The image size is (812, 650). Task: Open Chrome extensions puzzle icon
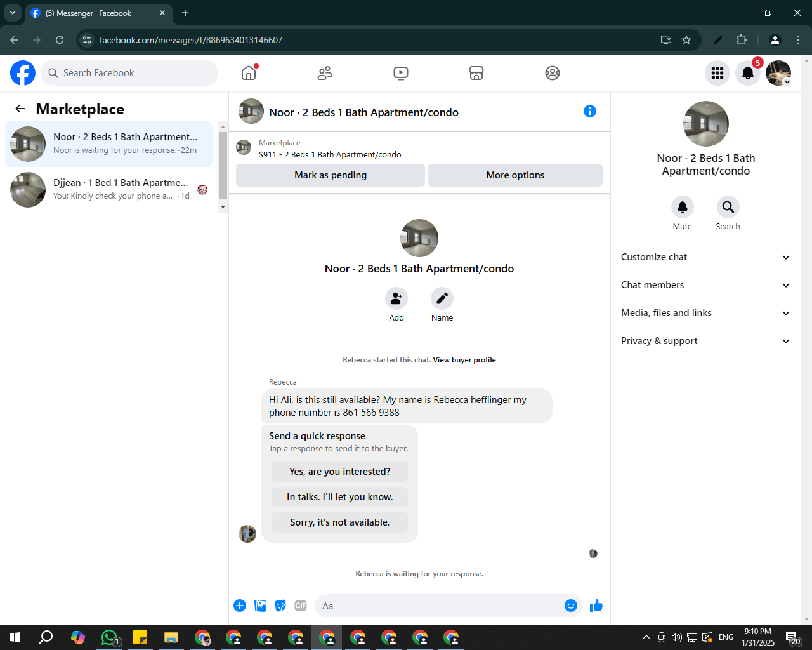click(x=741, y=40)
